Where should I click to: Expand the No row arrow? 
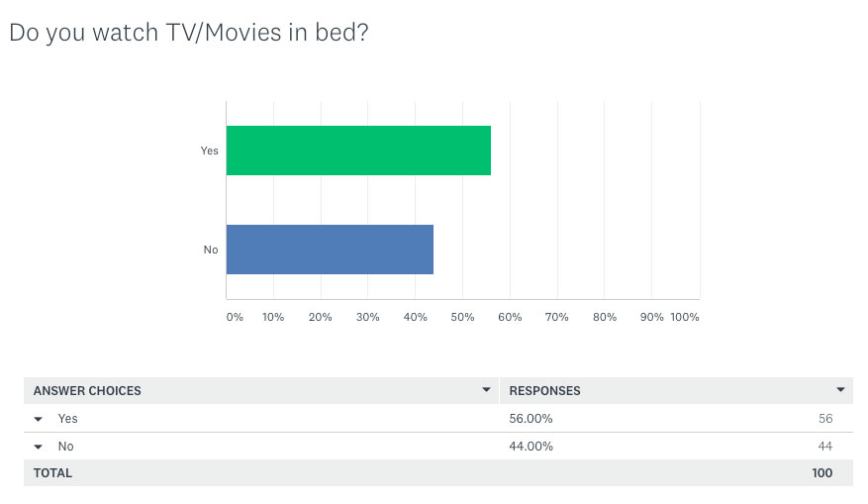click(39, 447)
